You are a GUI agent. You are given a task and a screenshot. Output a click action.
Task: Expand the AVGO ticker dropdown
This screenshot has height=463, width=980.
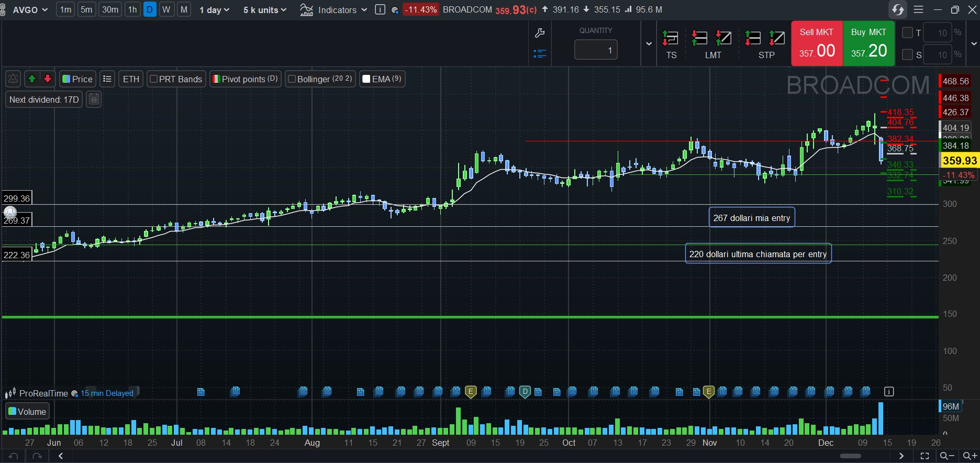(x=30, y=10)
